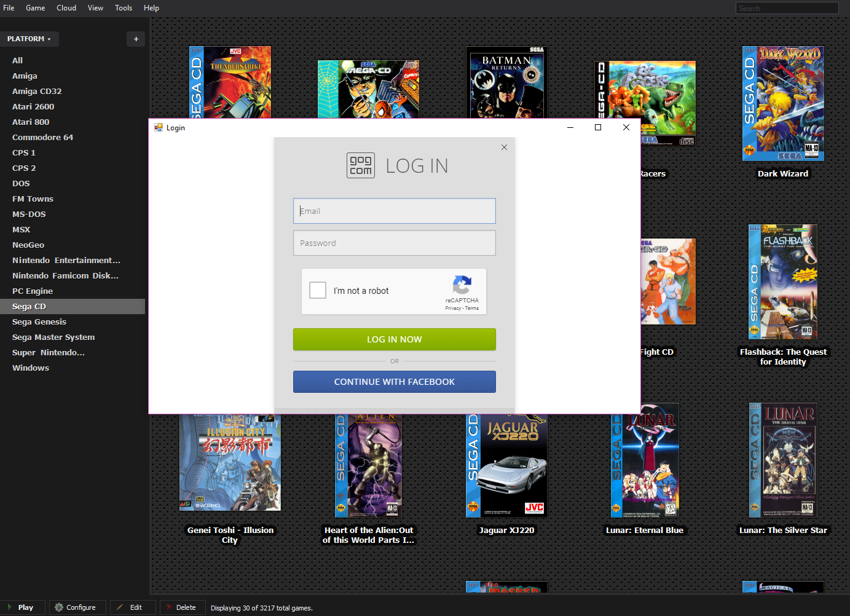Screen dimensions: 850x616
Task: Open the reCAPTCHA Terms link
Action: 472,308
